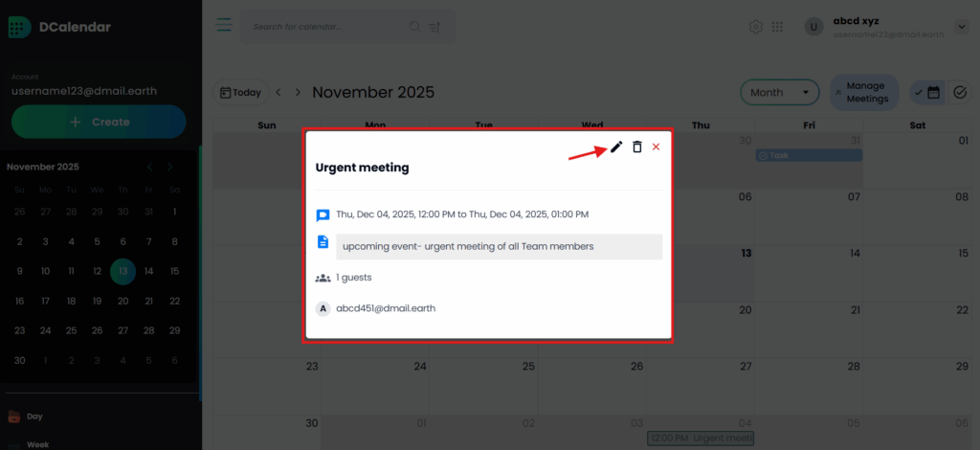The height and width of the screenshot is (450, 980).
Task: Click the search magnifier icon
Action: 414,27
